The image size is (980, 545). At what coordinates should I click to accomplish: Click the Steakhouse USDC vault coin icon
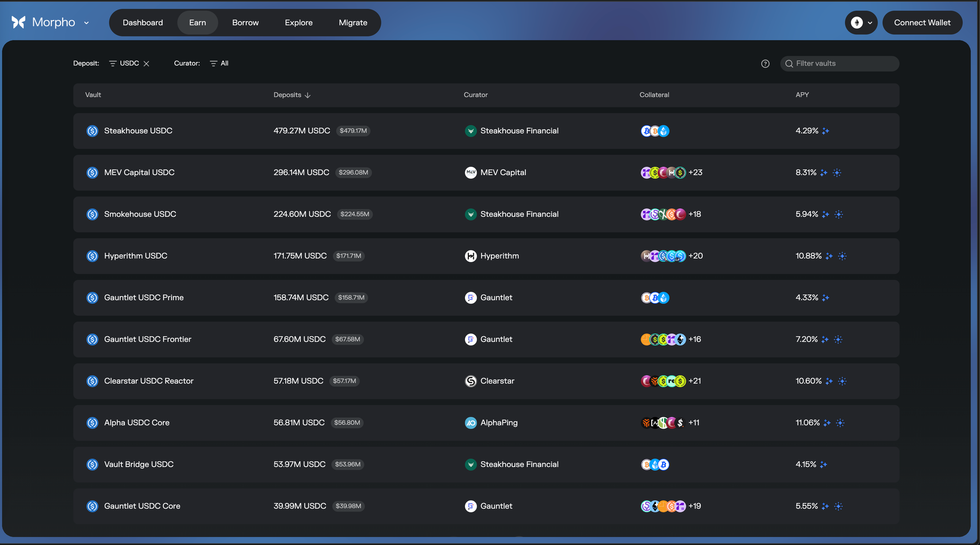(92, 131)
